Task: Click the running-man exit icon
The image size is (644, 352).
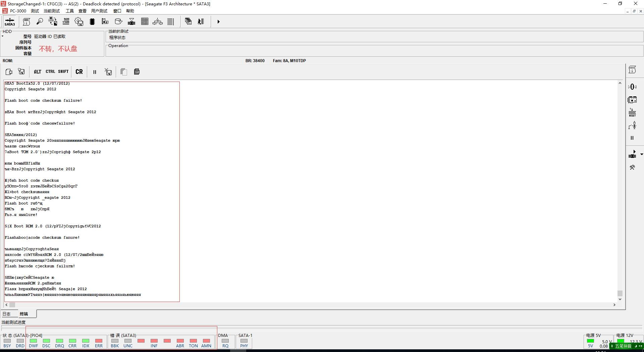Action: [201, 21]
